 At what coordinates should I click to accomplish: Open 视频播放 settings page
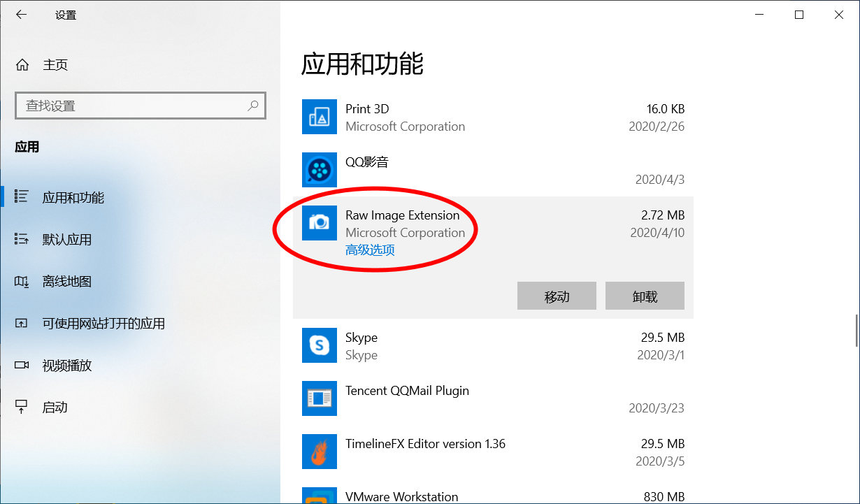click(x=140, y=365)
